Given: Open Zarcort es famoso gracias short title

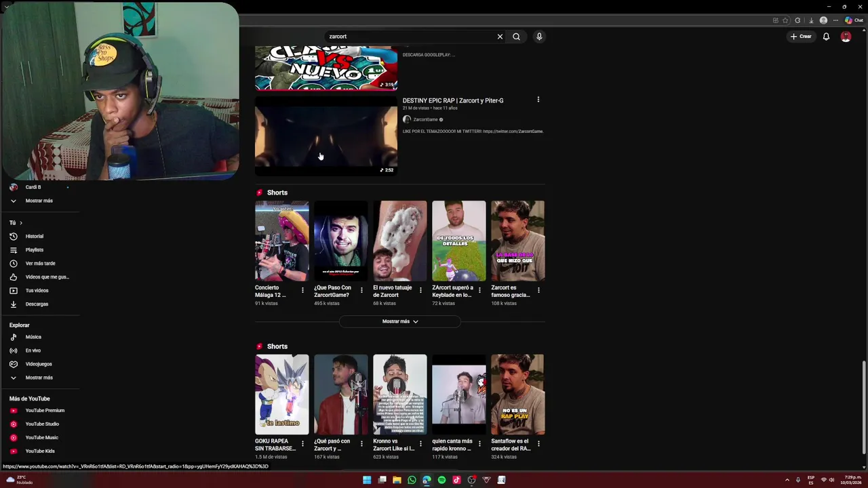Looking at the screenshot, I should coord(511,291).
